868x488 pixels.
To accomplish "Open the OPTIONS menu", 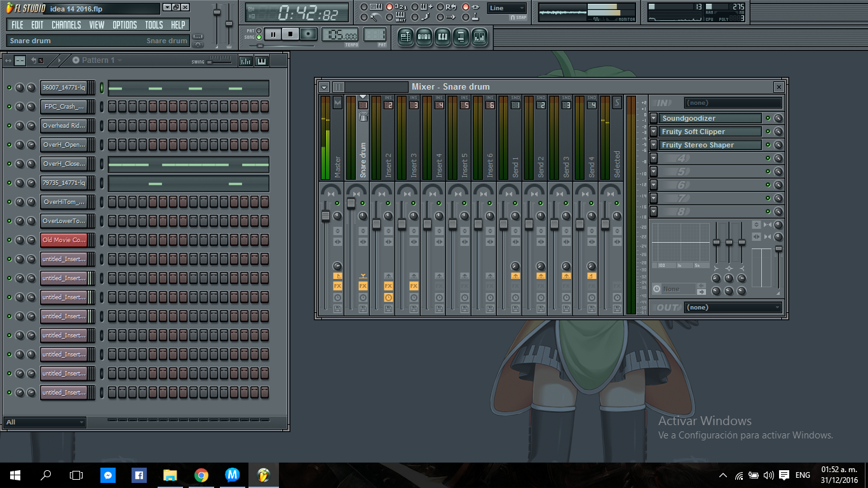I will tap(125, 25).
